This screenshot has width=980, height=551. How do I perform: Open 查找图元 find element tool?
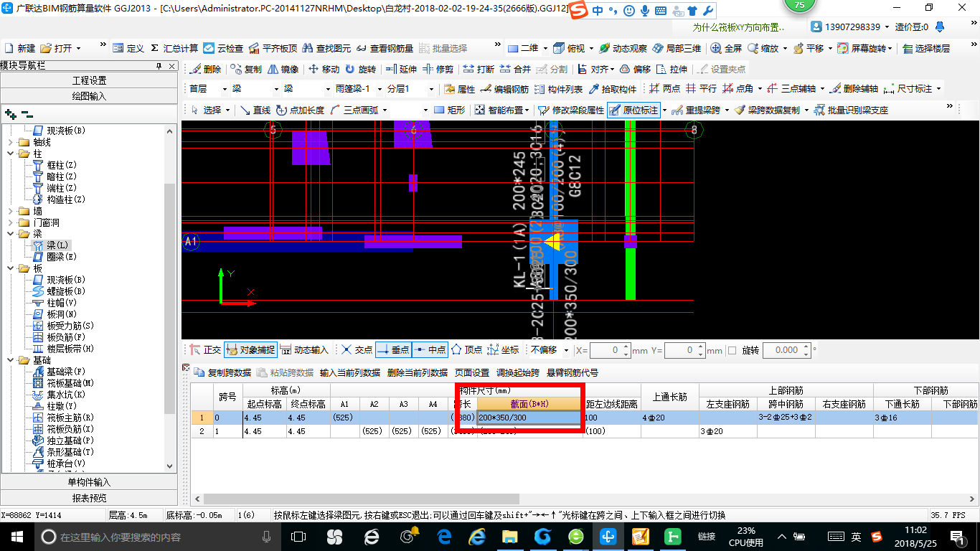[326, 48]
